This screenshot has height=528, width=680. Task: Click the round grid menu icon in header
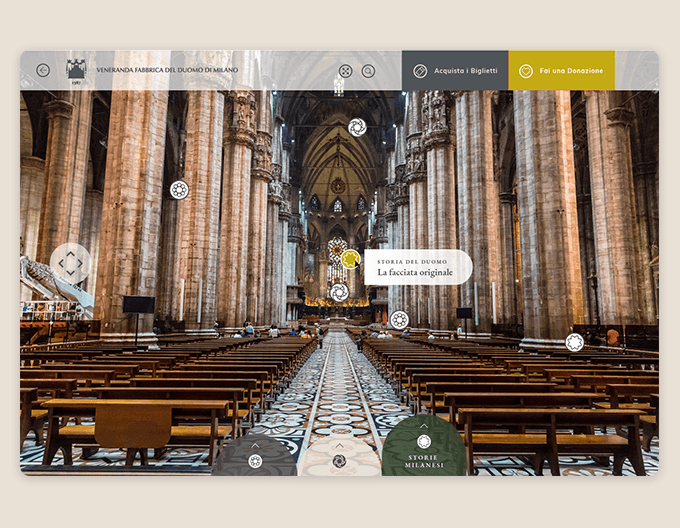345,71
